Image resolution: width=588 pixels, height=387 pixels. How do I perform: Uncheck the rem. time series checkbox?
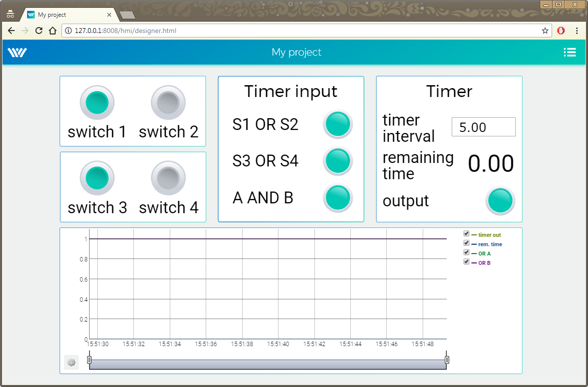466,243
